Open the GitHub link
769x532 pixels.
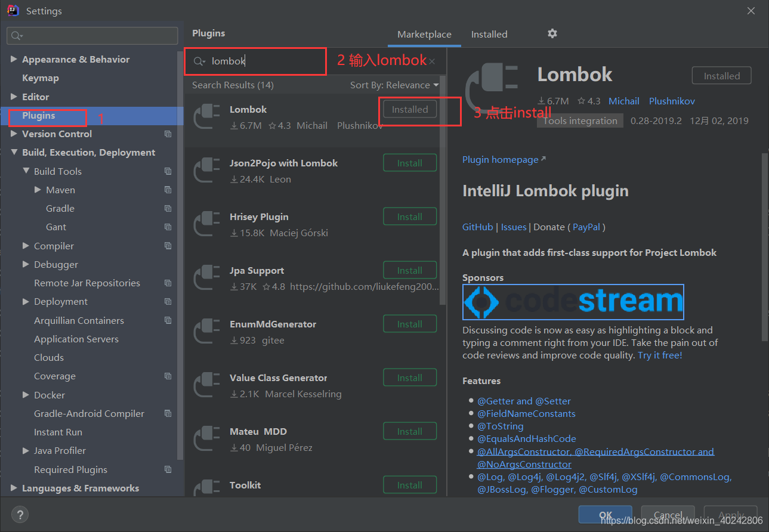[x=478, y=227]
